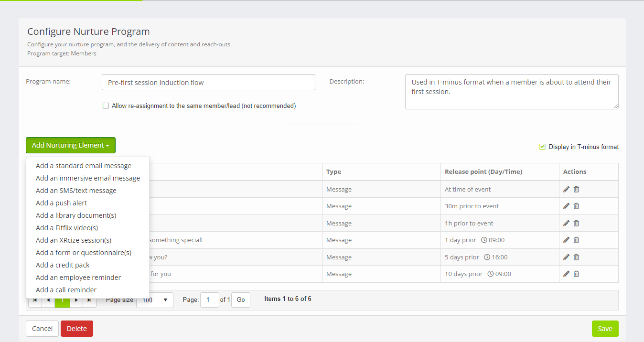Choose 'Add an immersive email message'
The width and height of the screenshot is (644, 342).
(88, 178)
